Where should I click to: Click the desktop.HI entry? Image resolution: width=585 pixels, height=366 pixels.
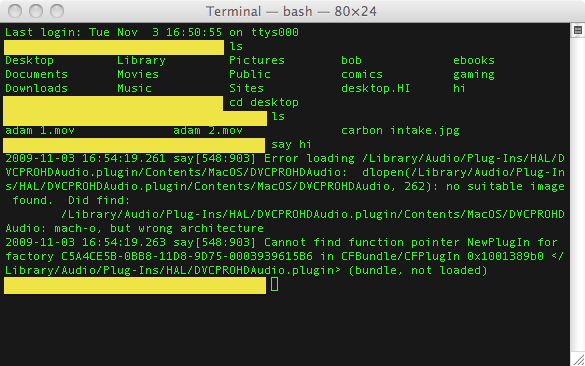click(x=376, y=88)
